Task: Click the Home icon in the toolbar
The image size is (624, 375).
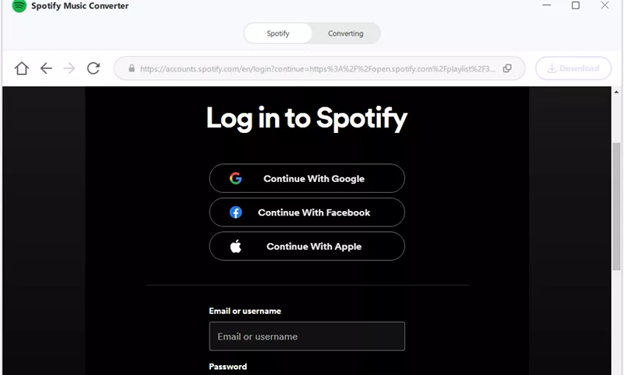Action: (x=21, y=68)
